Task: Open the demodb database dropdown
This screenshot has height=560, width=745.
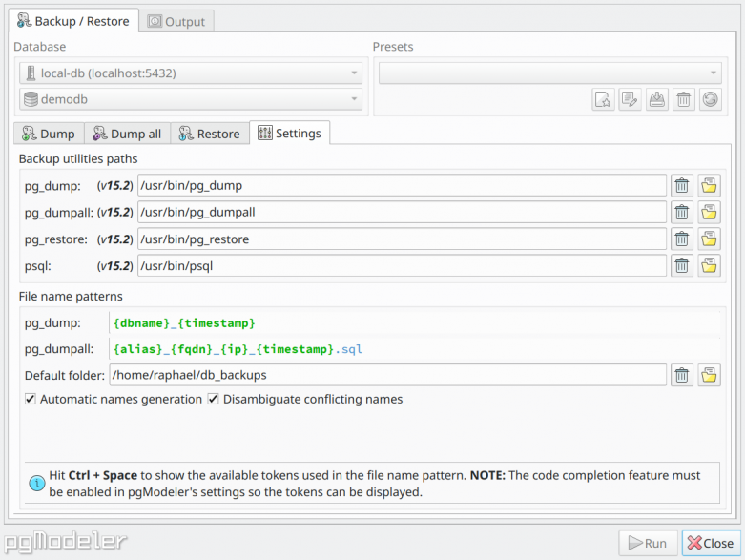Action: coord(191,99)
